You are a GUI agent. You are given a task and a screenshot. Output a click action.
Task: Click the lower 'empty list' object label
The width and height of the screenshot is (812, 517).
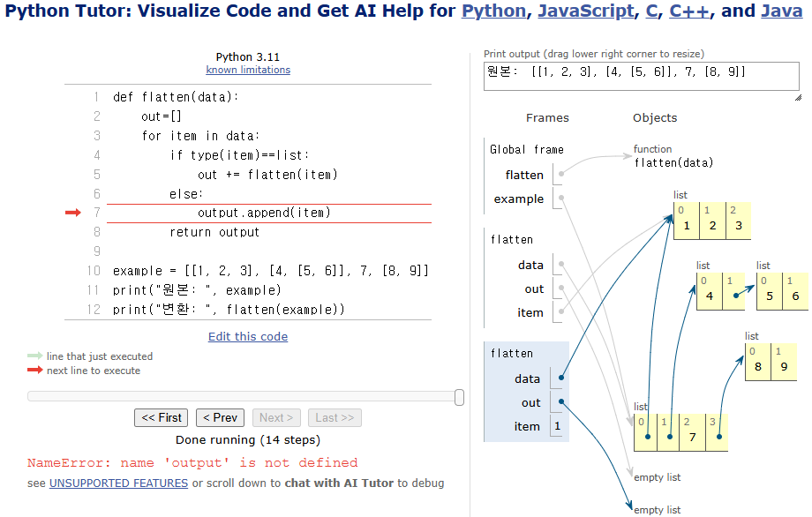click(658, 510)
